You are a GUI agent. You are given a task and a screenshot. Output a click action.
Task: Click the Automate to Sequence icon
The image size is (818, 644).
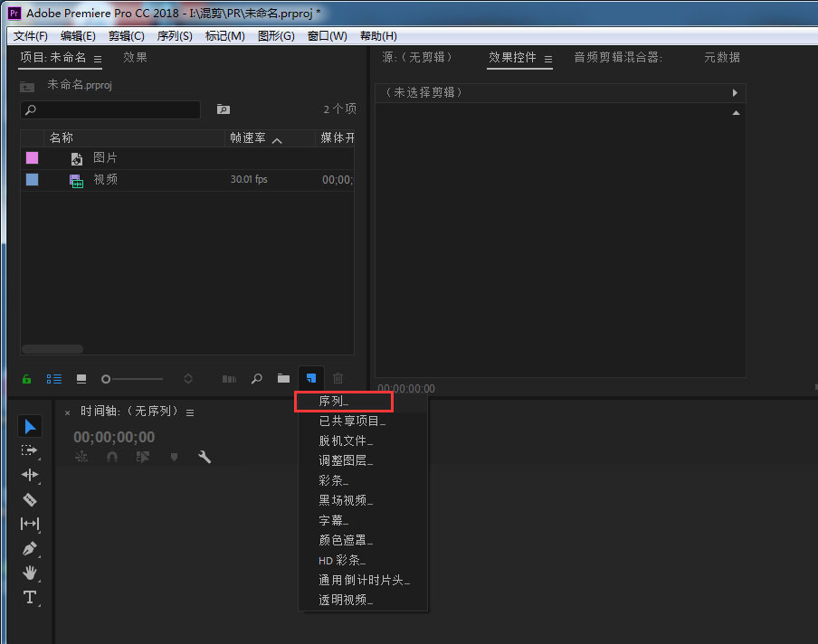(x=230, y=379)
